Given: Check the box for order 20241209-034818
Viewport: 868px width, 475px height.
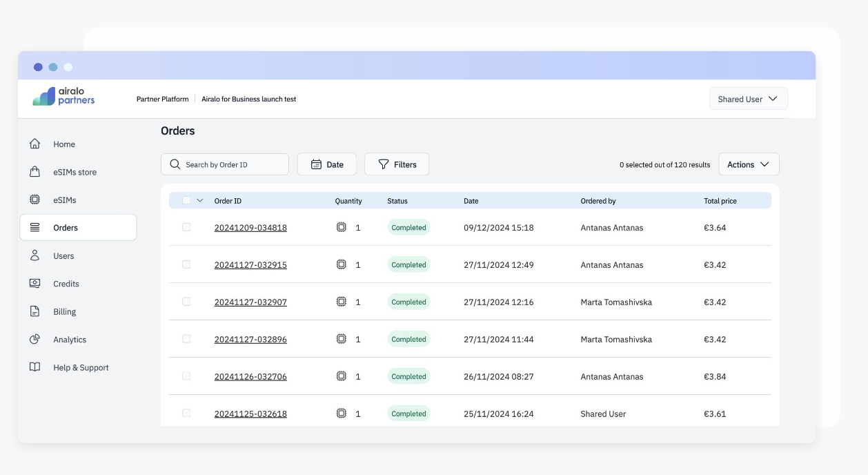Looking at the screenshot, I should pyautogui.click(x=186, y=227).
